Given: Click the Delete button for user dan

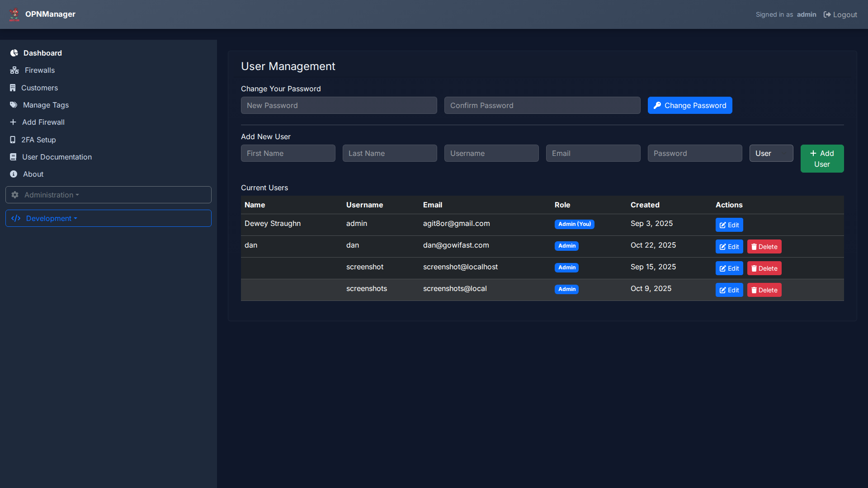Looking at the screenshot, I should click(764, 246).
